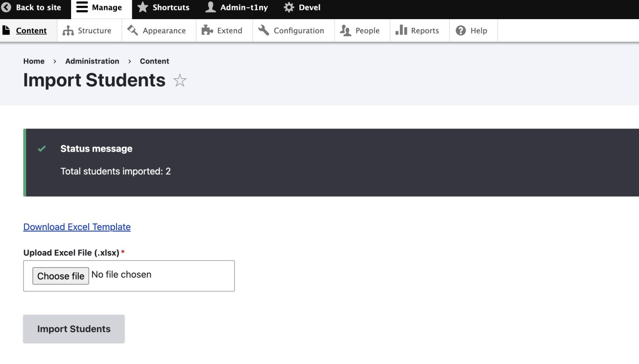Image resolution: width=639 pixels, height=364 pixels.
Task: Click the Reports bar chart icon
Action: [401, 30]
